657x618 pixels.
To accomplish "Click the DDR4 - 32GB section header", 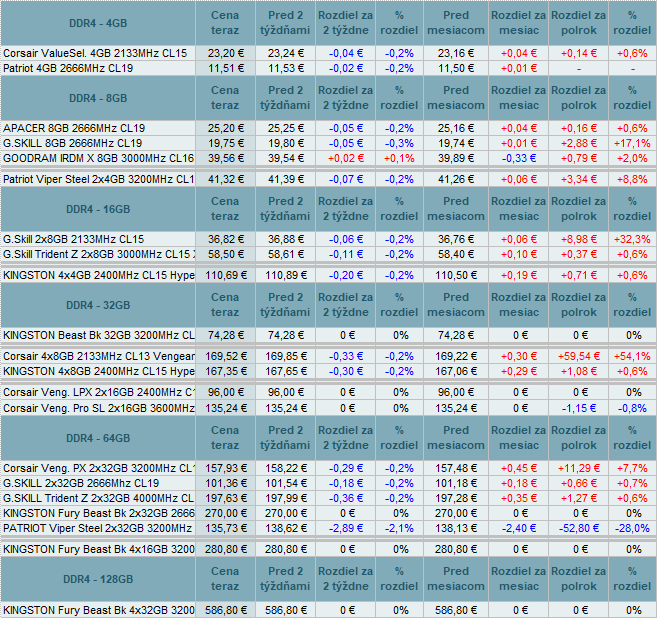I will click(x=98, y=305).
